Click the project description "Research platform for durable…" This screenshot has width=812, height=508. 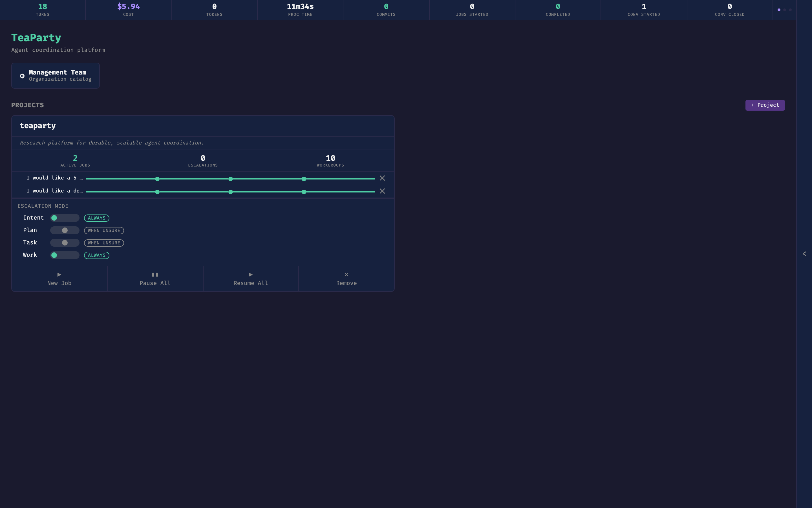(x=112, y=143)
